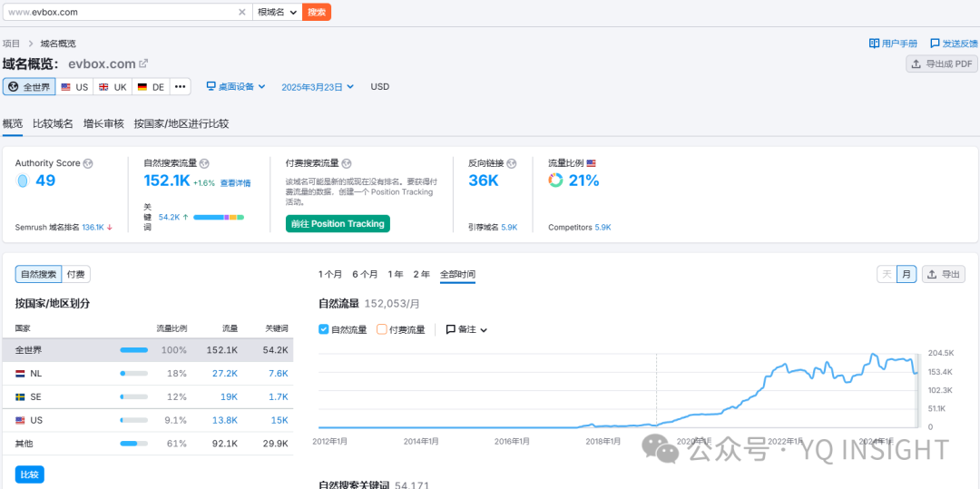Click US keywords value 15K
The image size is (980, 489).
(279, 420)
